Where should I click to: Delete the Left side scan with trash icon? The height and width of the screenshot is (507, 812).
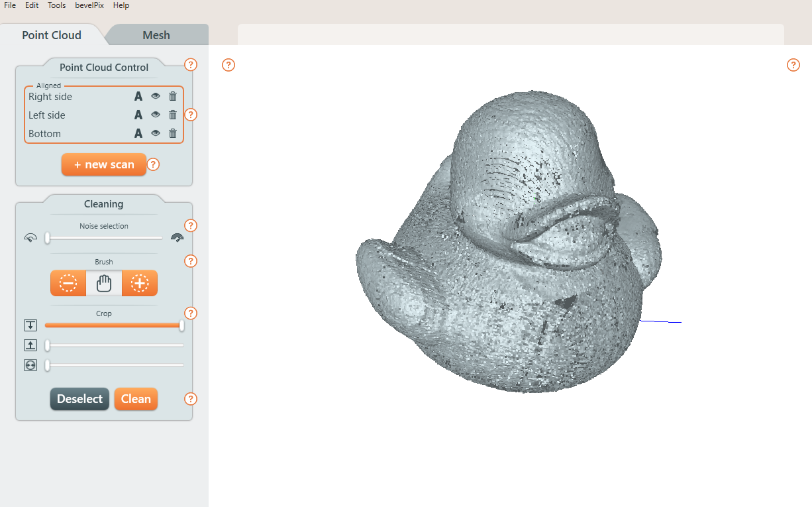pyautogui.click(x=173, y=115)
